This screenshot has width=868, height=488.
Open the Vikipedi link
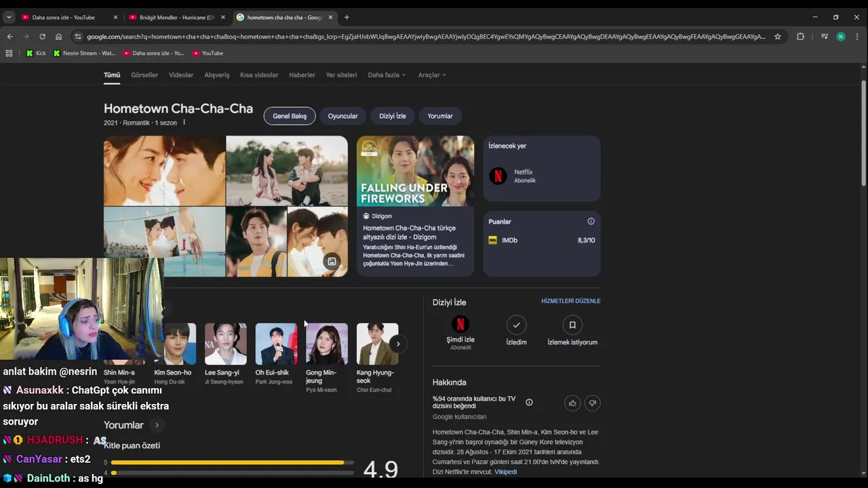[x=505, y=472]
